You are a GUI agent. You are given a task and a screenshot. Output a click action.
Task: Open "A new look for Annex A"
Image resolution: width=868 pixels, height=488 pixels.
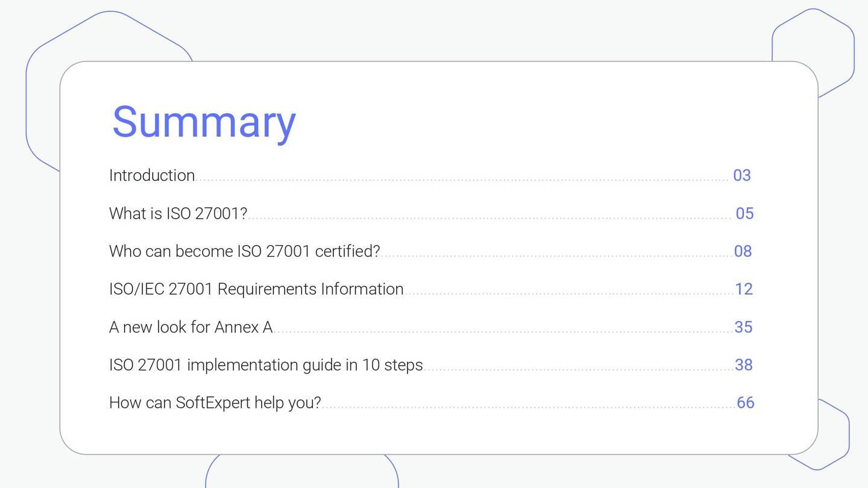(190, 327)
